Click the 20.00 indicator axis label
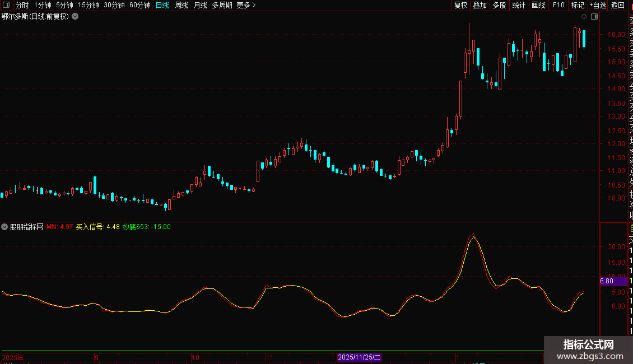This screenshot has height=364, width=633. [x=616, y=247]
